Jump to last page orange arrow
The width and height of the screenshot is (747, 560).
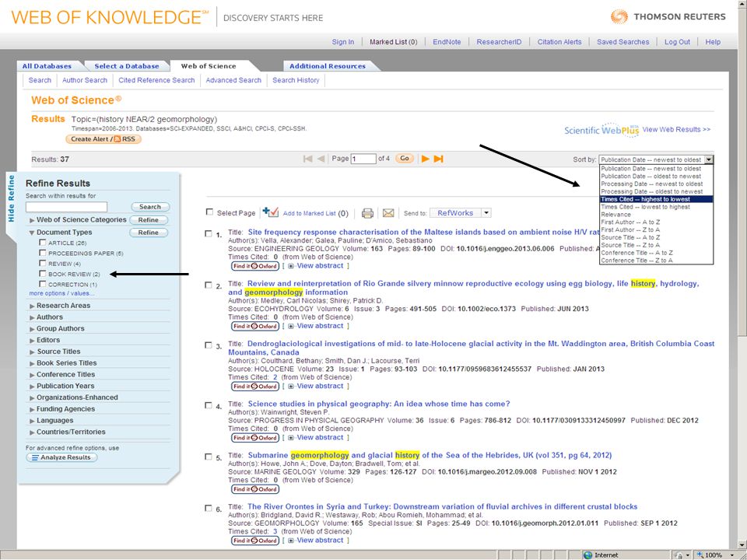pos(439,159)
